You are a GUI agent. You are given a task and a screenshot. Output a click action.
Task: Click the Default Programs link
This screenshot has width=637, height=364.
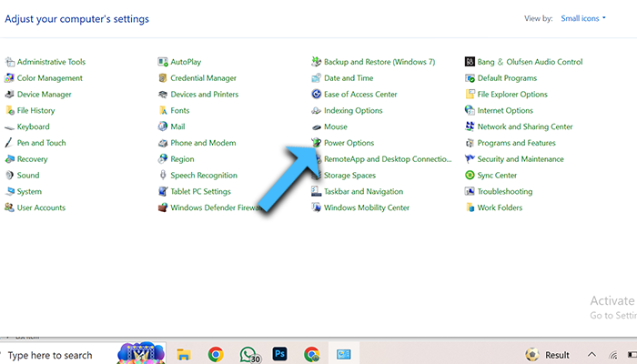pos(507,78)
